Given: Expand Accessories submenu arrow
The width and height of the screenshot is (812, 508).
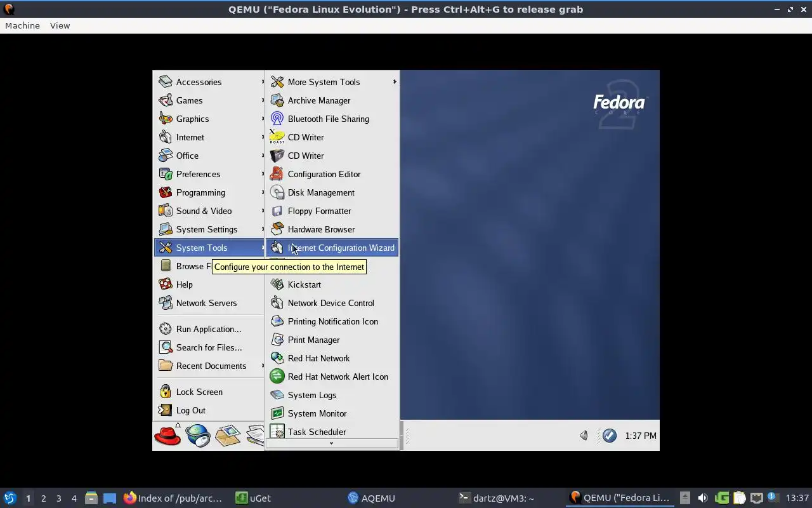Looking at the screenshot, I should 263,82.
